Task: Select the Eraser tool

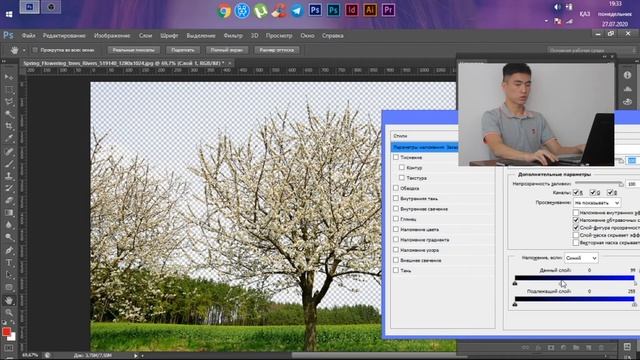Action: [x=9, y=200]
